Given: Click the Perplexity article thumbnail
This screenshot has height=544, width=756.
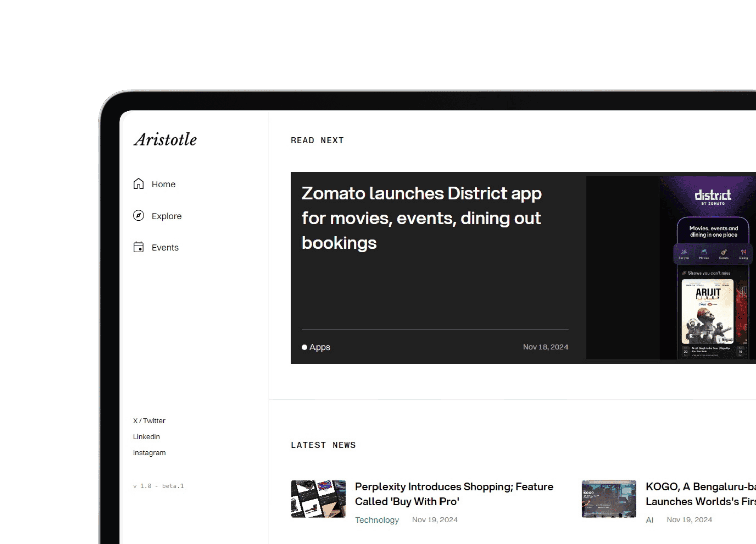Looking at the screenshot, I should [319, 499].
